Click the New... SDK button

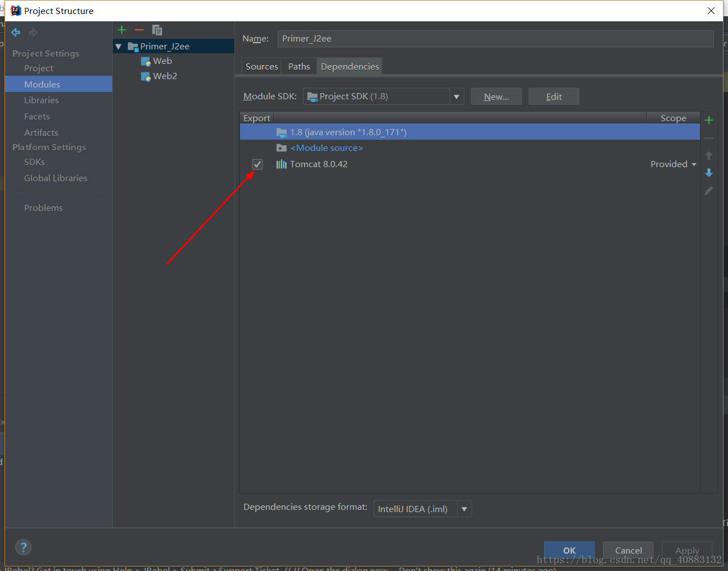496,96
